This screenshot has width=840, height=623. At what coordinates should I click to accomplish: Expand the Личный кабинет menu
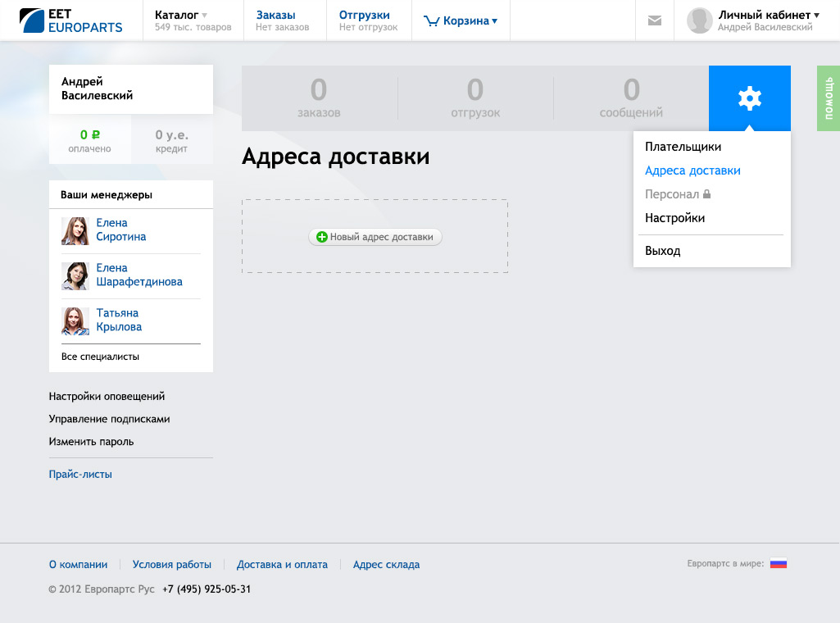coord(768,15)
